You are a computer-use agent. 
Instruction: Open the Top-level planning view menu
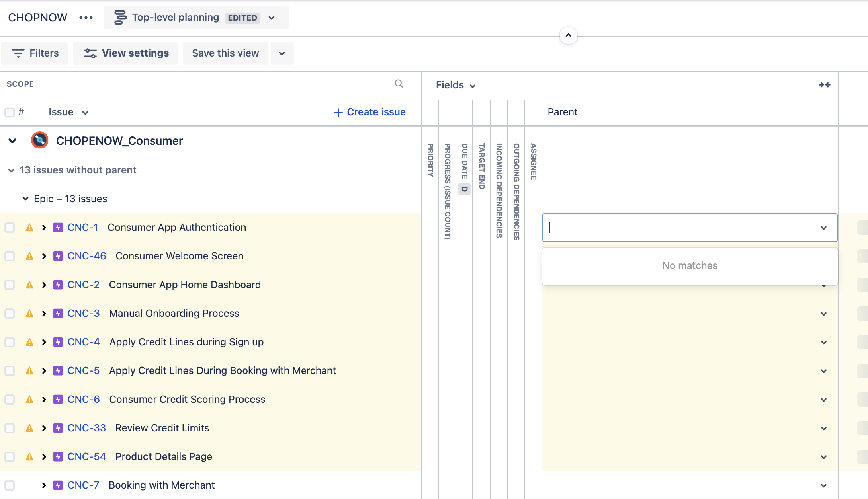coord(271,18)
